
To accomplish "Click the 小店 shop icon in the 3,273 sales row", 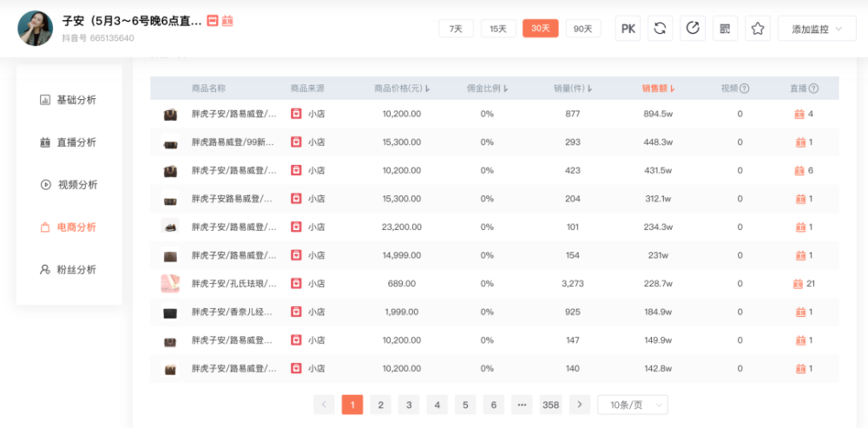I will (296, 284).
